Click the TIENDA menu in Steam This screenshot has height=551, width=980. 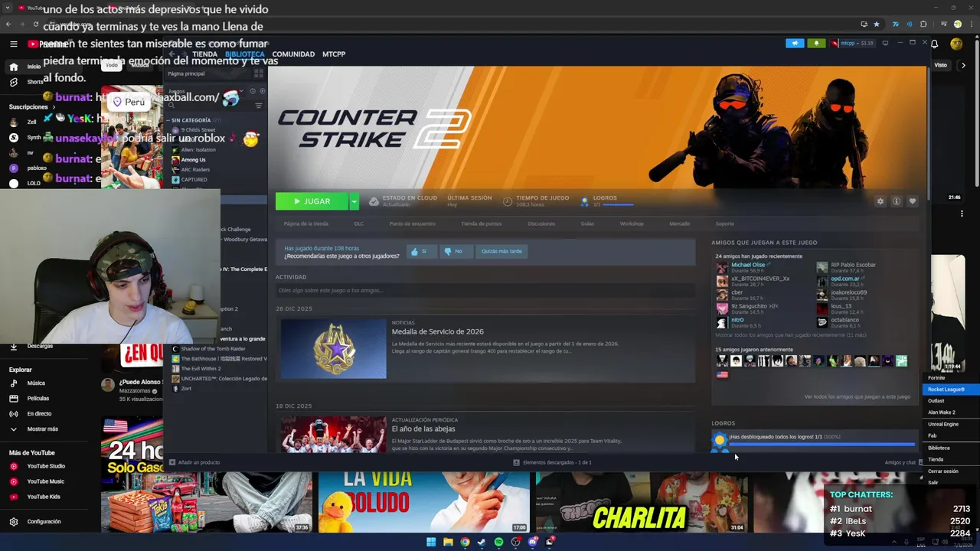pyautogui.click(x=204, y=54)
